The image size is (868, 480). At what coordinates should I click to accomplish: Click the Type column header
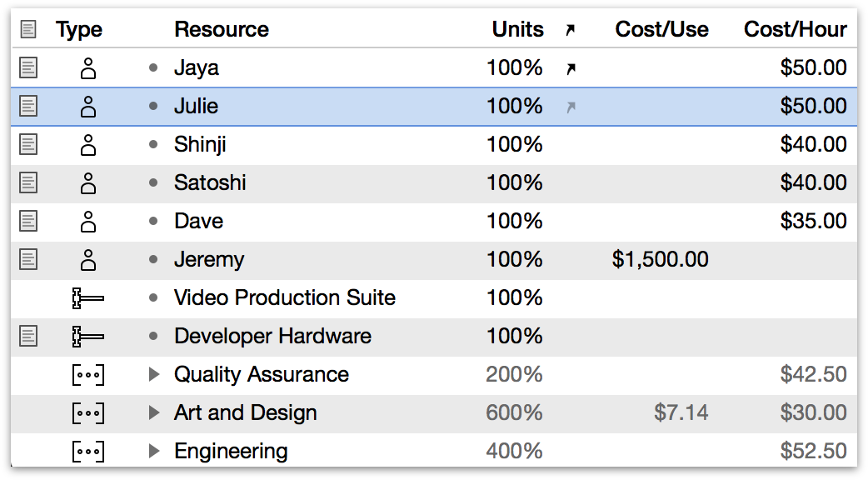point(79,30)
